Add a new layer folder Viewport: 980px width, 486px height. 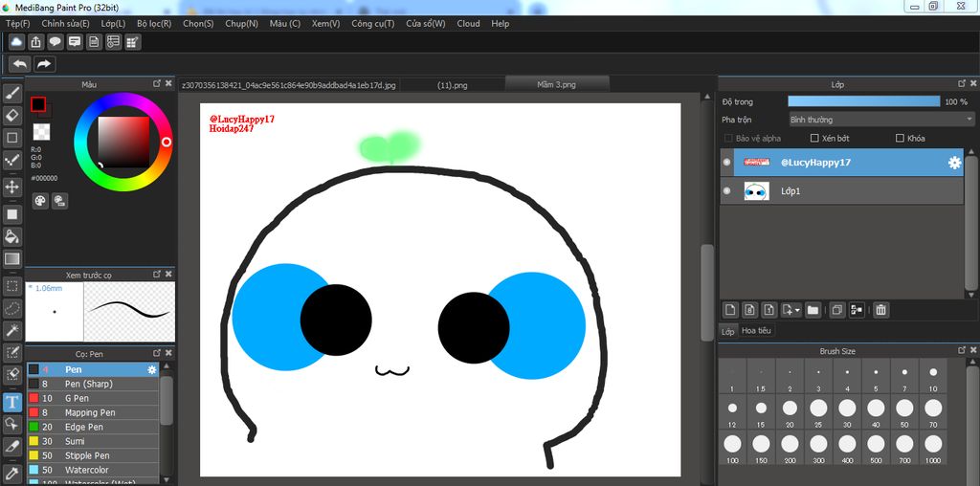813,309
